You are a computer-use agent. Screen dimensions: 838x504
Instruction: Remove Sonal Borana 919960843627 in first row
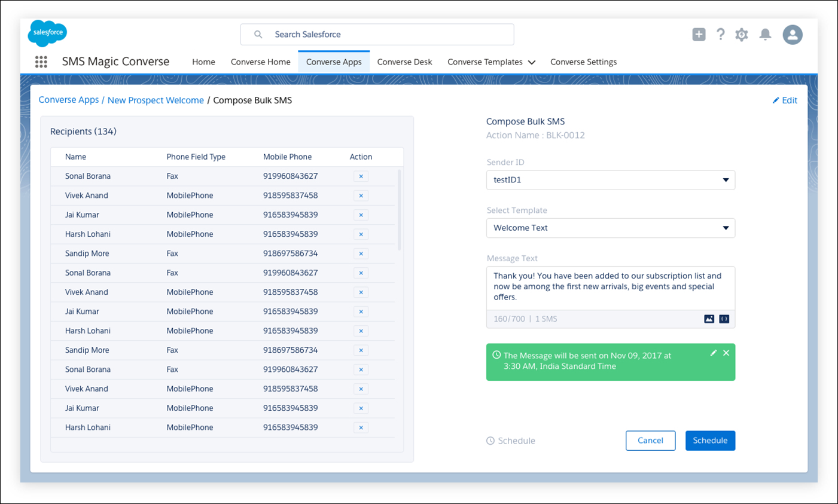coord(361,176)
